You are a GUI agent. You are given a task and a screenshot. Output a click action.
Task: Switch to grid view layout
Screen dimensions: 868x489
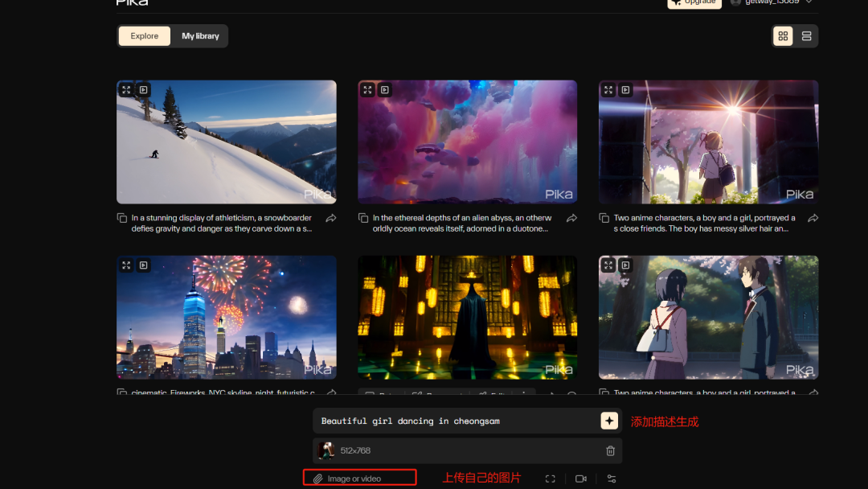click(x=783, y=36)
